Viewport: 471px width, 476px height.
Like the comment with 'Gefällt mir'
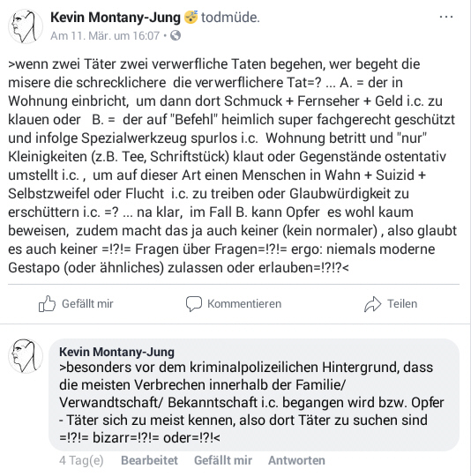(223, 460)
